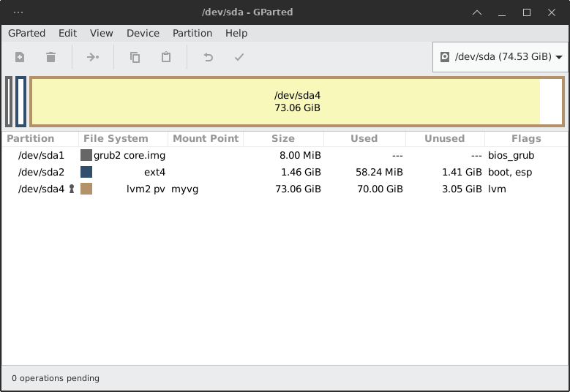Click the Delete partition trash icon
The width and height of the screenshot is (570, 392).
click(x=51, y=57)
